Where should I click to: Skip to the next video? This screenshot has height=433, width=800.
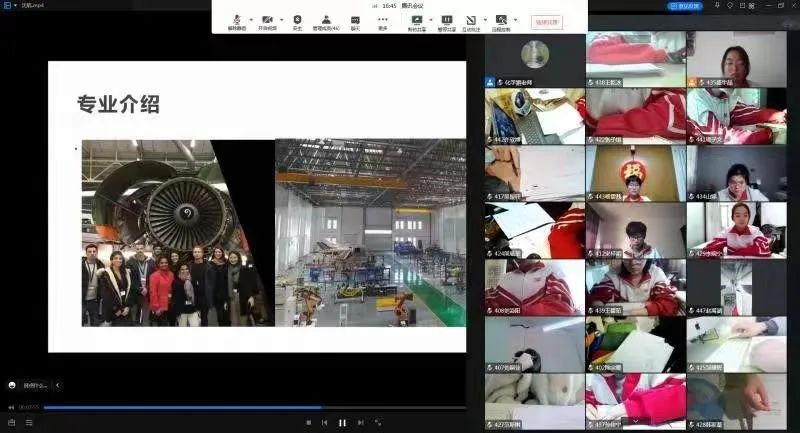coord(360,423)
